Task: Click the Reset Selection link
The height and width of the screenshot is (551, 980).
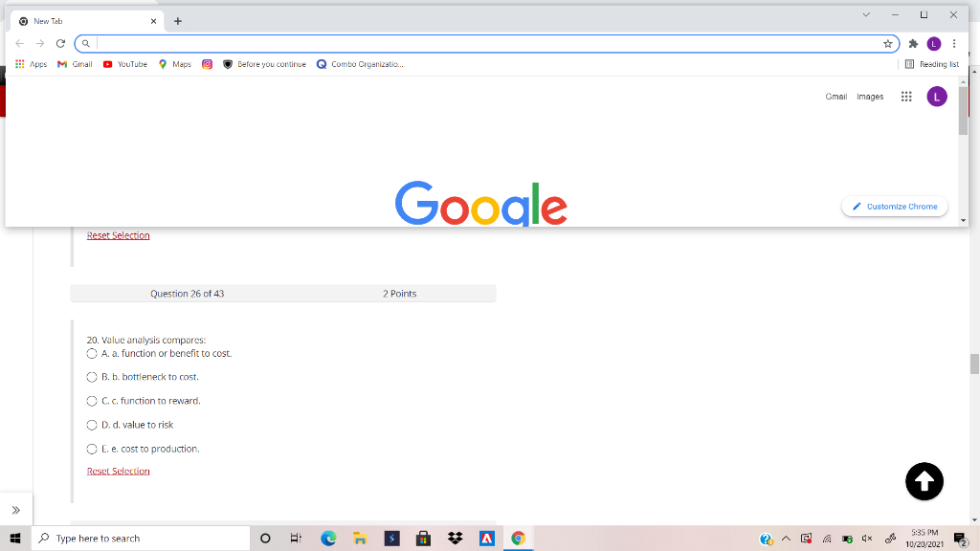Action: [x=118, y=470]
